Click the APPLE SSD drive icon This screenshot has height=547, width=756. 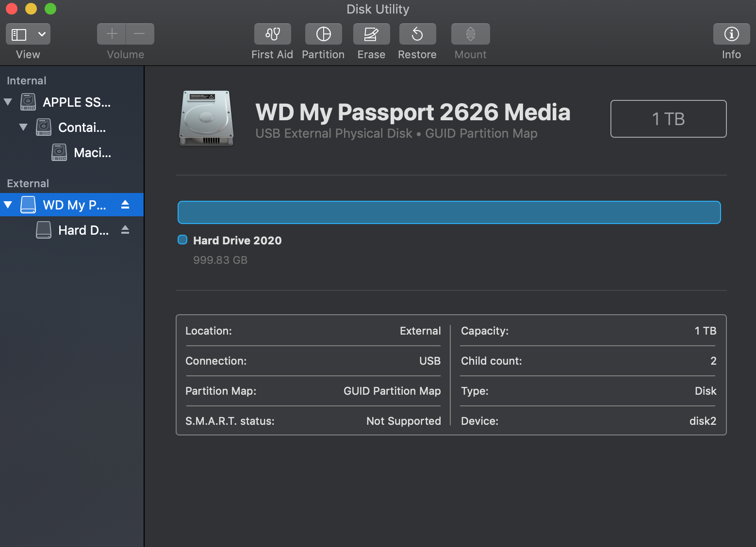(28, 102)
